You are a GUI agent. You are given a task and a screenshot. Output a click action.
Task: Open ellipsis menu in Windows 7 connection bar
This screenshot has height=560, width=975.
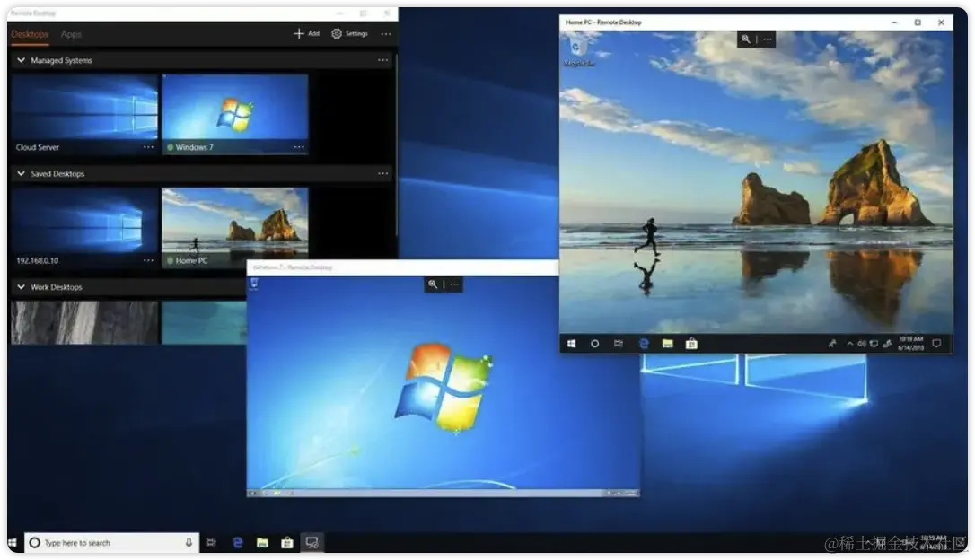click(x=454, y=284)
